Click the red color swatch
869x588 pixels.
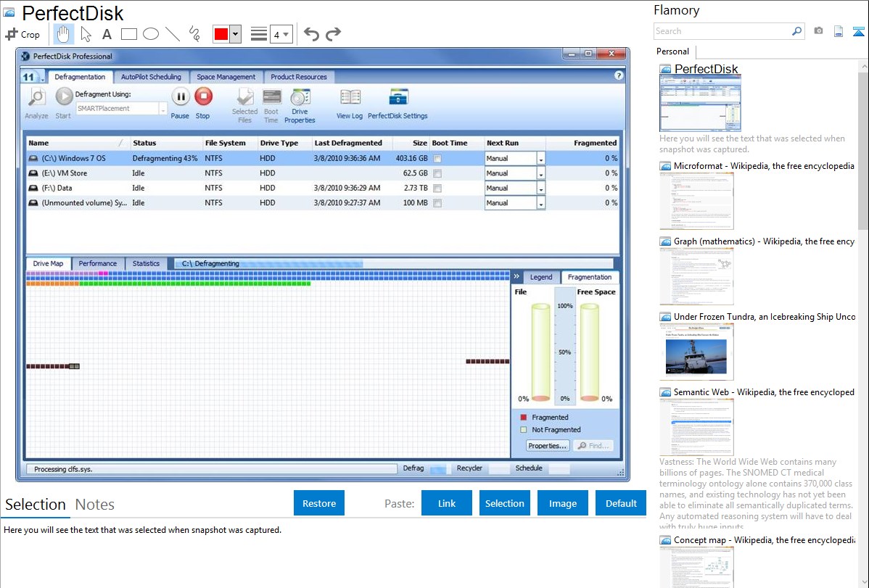point(221,34)
